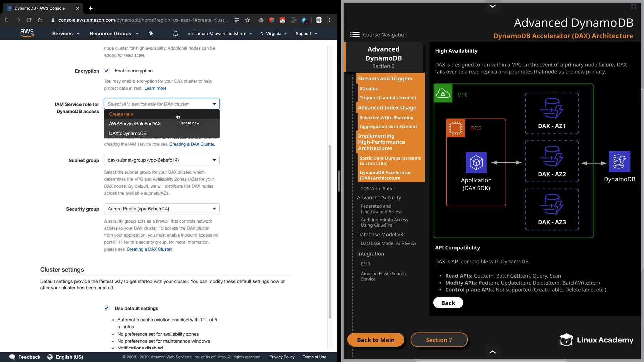Click the AWS logo home icon
This screenshot has height=362, width=644.
tap(27, 33)
